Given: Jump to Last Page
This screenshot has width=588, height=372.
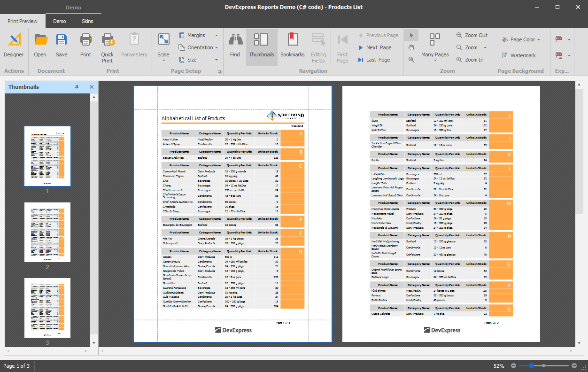Looking at the screenshot, I should (x=373, y=60).
